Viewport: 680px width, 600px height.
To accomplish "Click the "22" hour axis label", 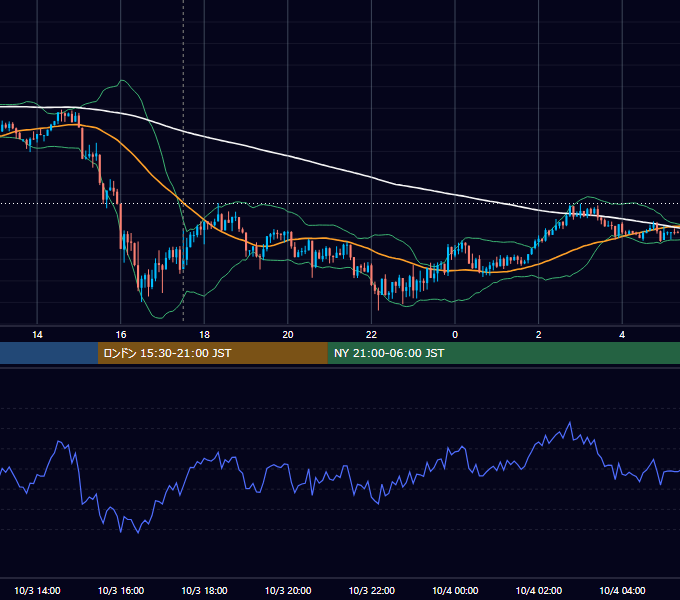I will (x=372, y=335).
